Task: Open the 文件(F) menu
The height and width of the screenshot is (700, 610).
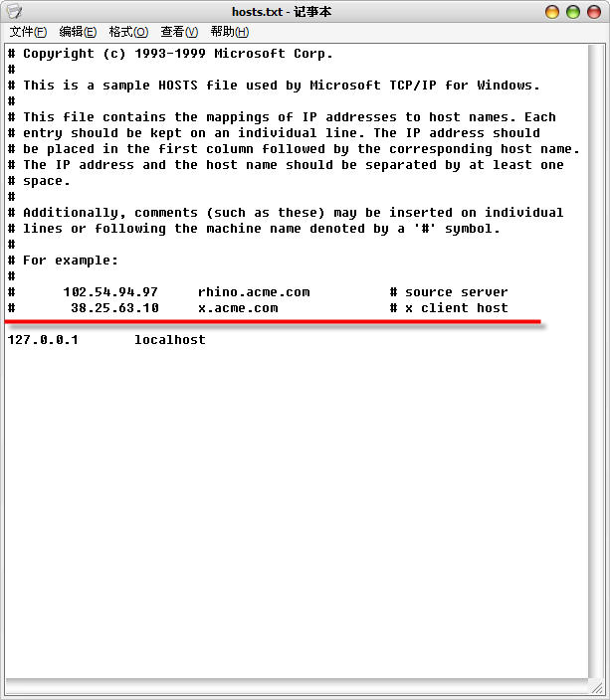Action: pyautogui.click(x=28, y=32)
